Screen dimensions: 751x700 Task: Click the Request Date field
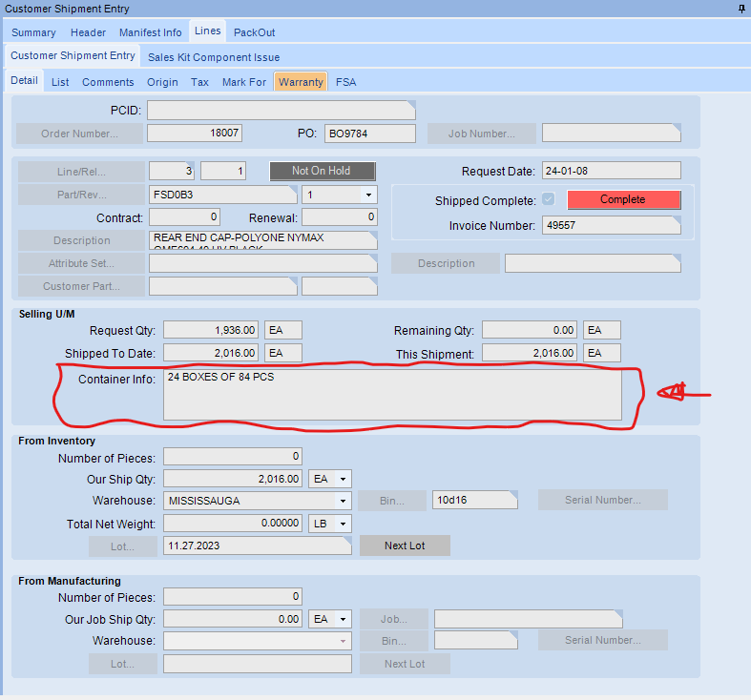[611, 171]
